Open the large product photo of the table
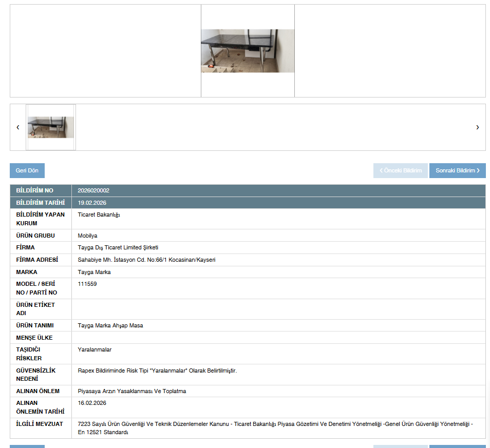 pyautogui.click(x=248, y=51)
